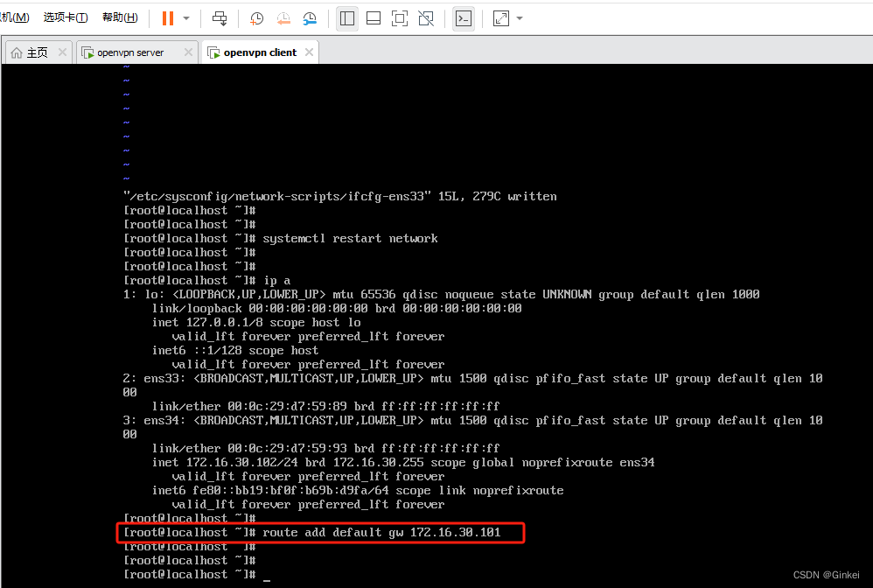Close the 主页 tab
Screen dimensions: 873x588
[62, 52]
